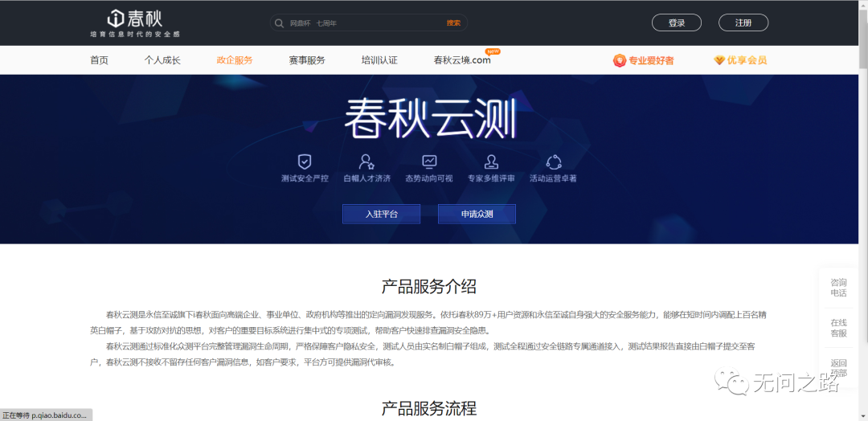Click the 专家多维评审 label
Image resolution: width=868 pixels, height=421 pixels.
click(491, 178)
